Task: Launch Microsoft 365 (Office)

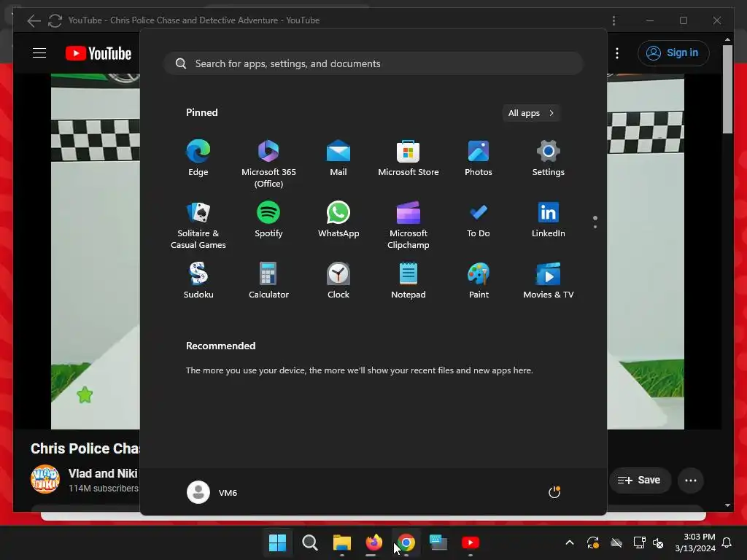Action: [x=268, y=164]
